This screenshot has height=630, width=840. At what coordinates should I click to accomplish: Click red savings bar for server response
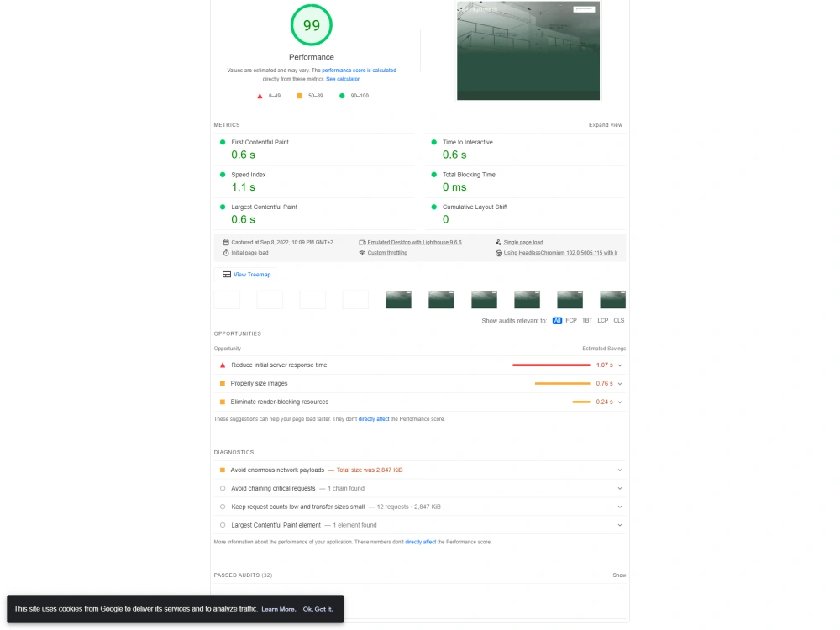[551, 365]
